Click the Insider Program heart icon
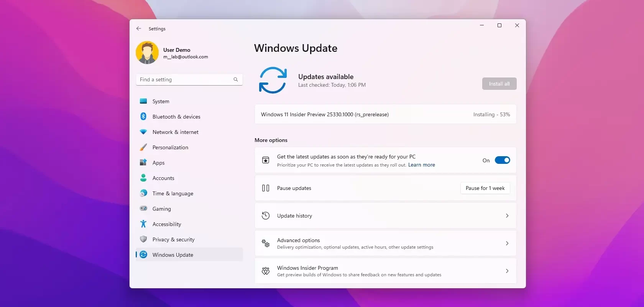This screenshot has width=644, height=307. (266, 271)
